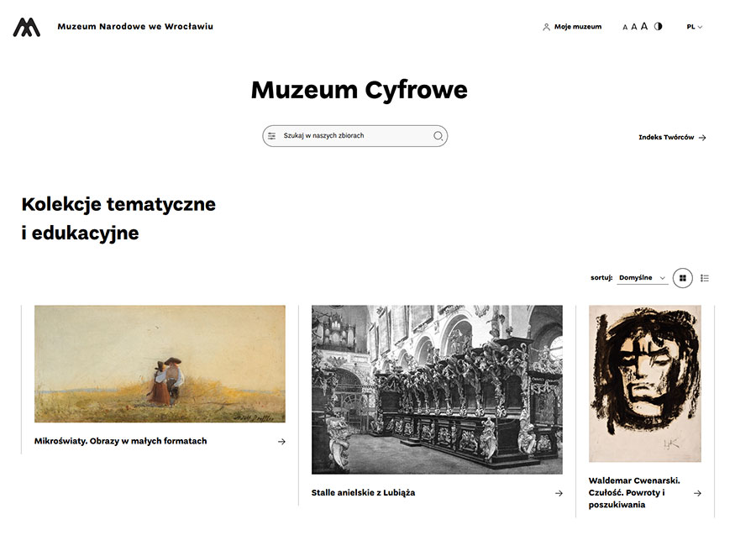Click the Muzeum Narodowe we Wrocławiu header text
This screenshot has width=756, height=551.
[134, 26]
